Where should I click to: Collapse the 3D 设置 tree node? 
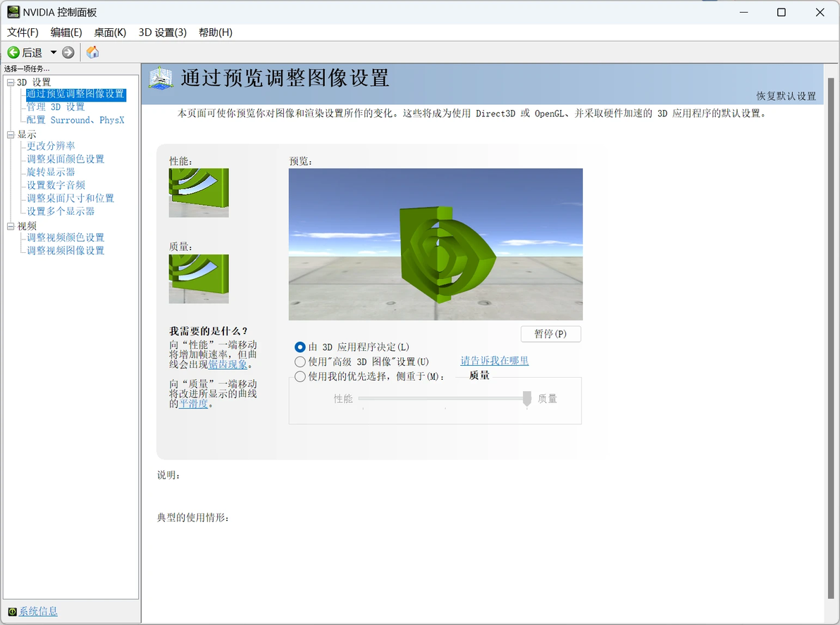(x=10, y=82)
